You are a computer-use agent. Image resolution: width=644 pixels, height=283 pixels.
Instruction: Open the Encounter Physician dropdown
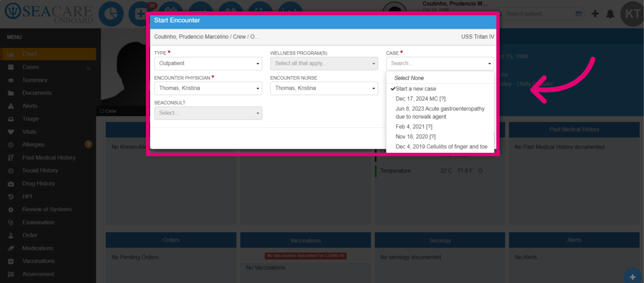coord(208,88)
